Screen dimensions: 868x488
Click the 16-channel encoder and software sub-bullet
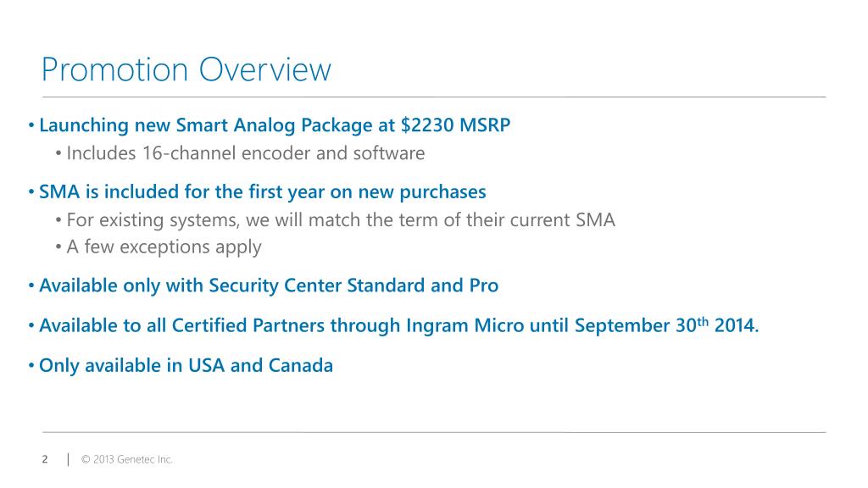tap(246, 152)
